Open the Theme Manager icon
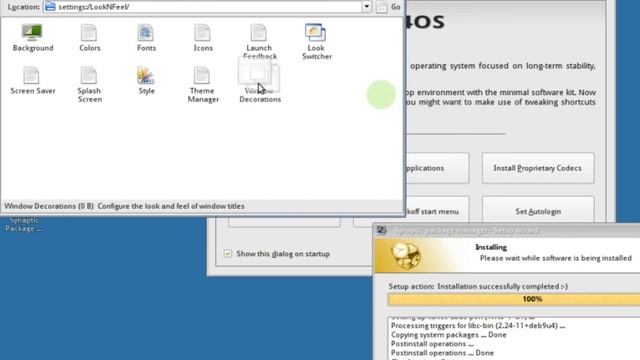Screen dimensions: 640x360 point(203,84)
